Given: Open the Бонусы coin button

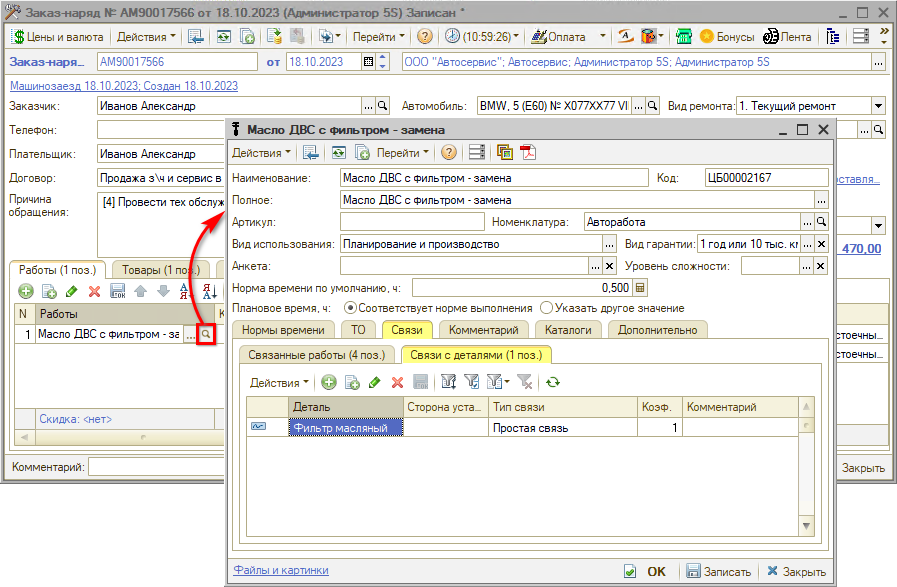Looking at the screenshot, I should (727, 37).
